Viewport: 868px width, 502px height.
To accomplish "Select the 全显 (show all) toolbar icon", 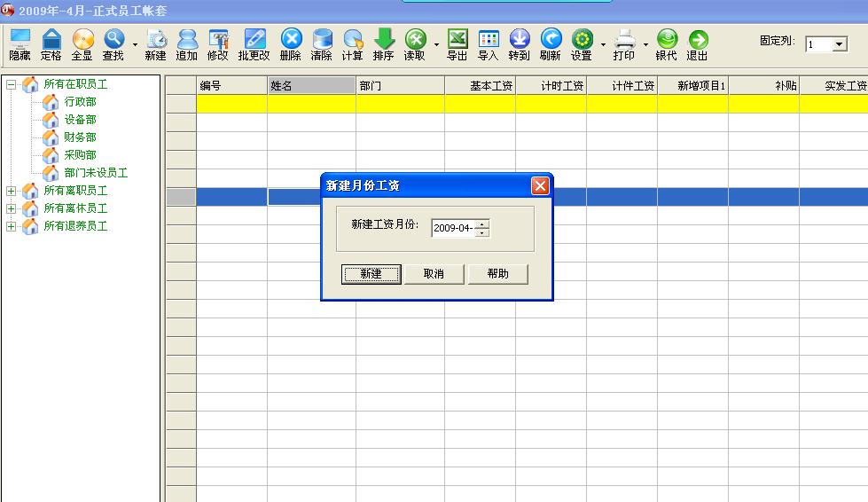I will (x=82, y=44).
